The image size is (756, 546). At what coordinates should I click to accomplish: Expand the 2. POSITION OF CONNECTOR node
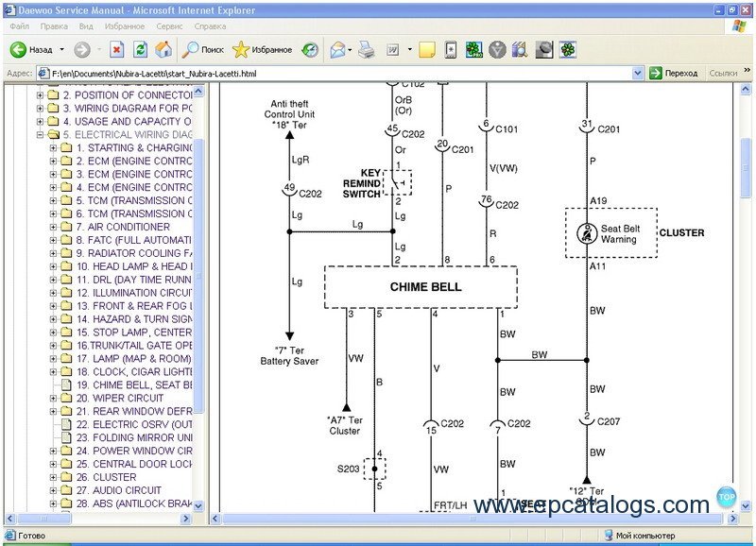[x=40, y=94]
